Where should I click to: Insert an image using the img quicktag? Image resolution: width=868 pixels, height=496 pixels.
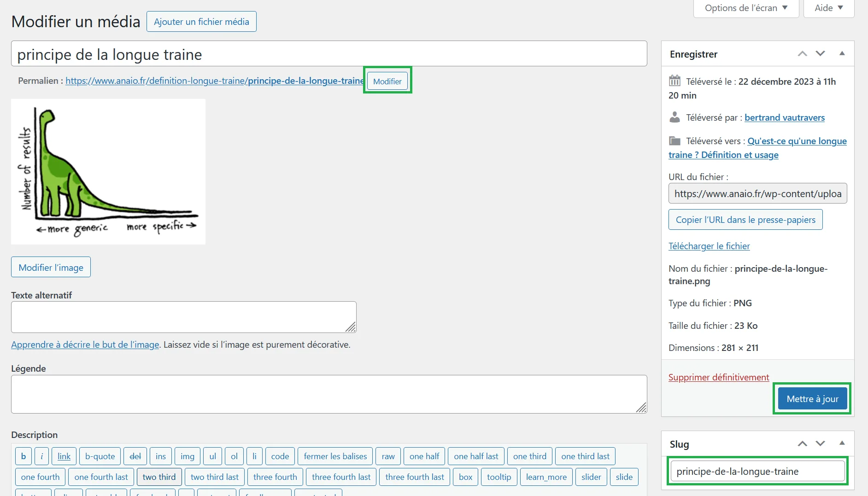pyautogui.click(x=187, y=456)
